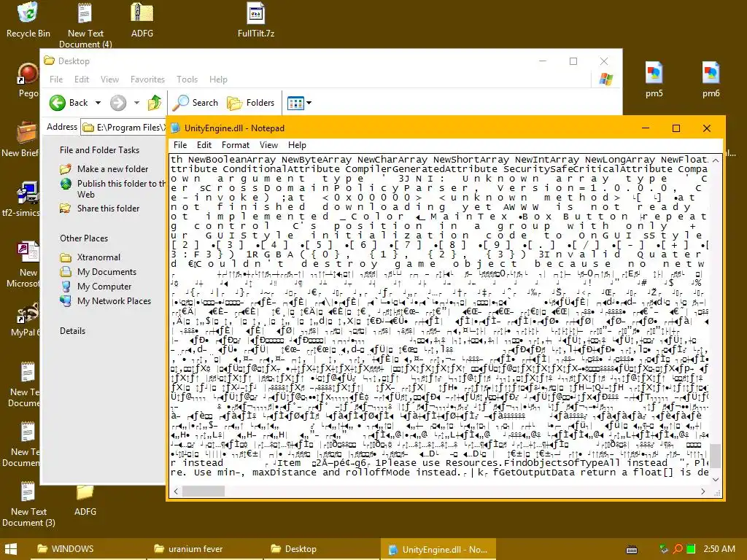Open Explorer Favorites menu
The image size is (747, 560).
(147, 79)
